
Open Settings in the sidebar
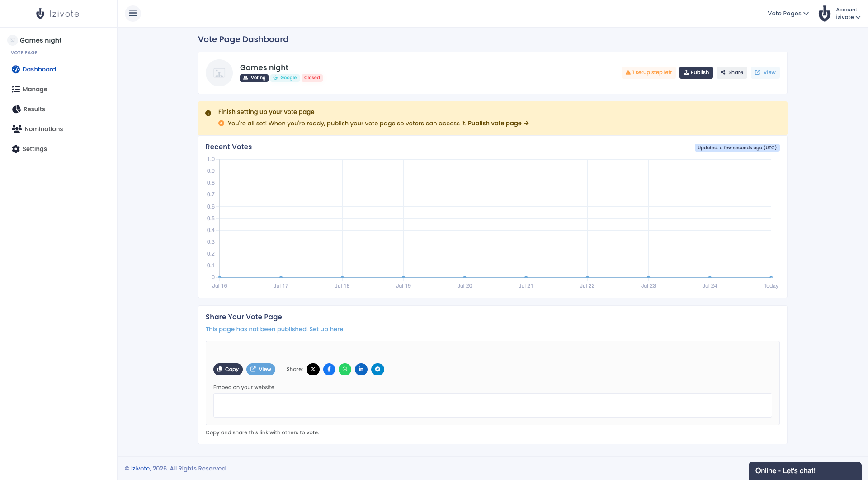pos(29,149)
